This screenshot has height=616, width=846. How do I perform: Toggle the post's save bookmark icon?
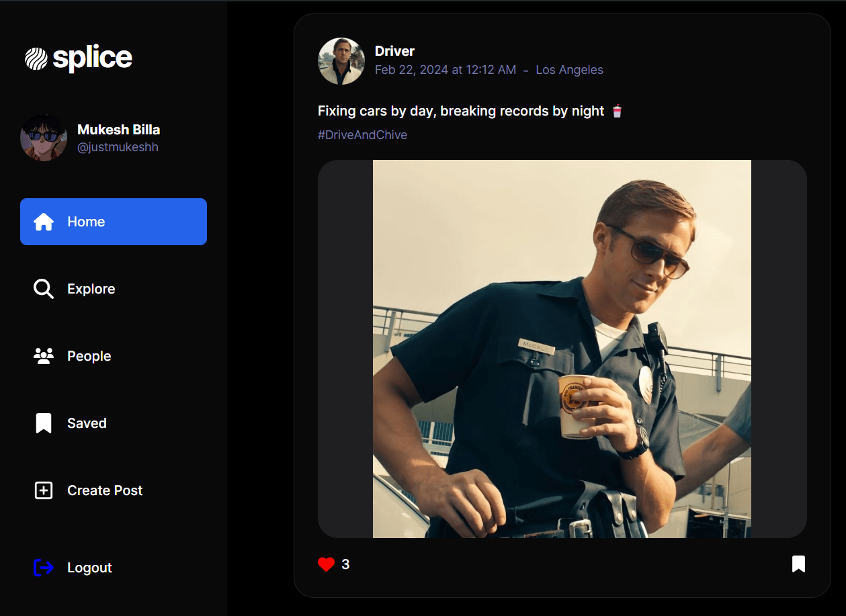pyautogui.click(x=798, y=564)
